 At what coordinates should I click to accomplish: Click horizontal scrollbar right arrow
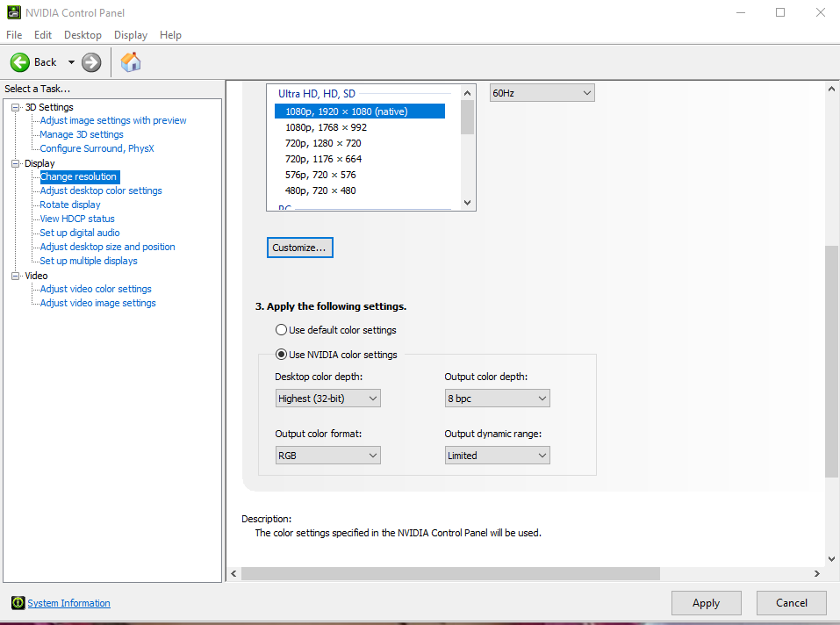[817, 573]
